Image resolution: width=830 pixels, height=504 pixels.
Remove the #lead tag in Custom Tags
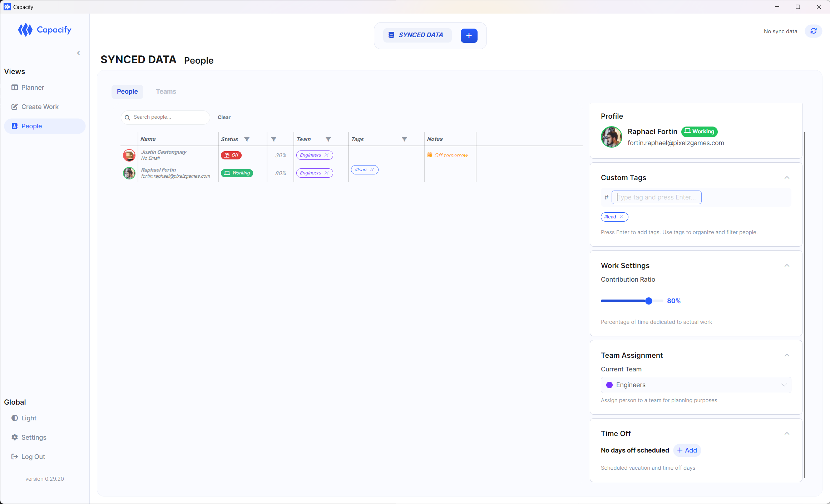(622, 217)
